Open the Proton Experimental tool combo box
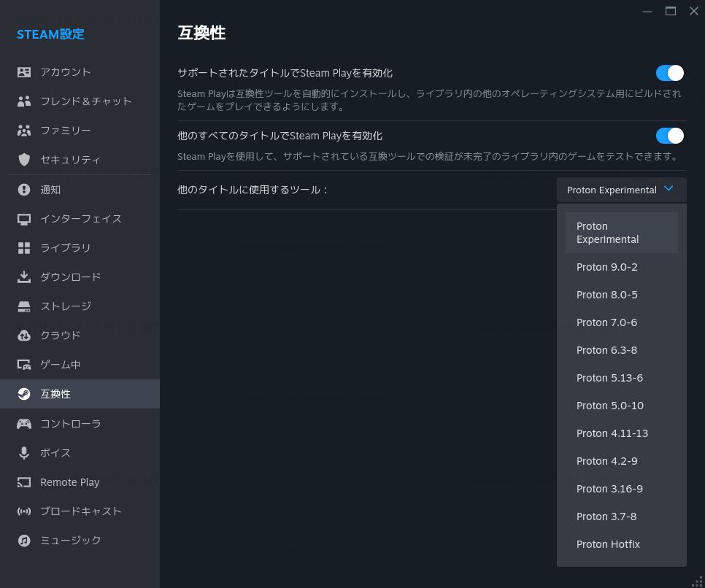Image resolution: width=705 pixels, height=588 pixels. click(621, 190)
